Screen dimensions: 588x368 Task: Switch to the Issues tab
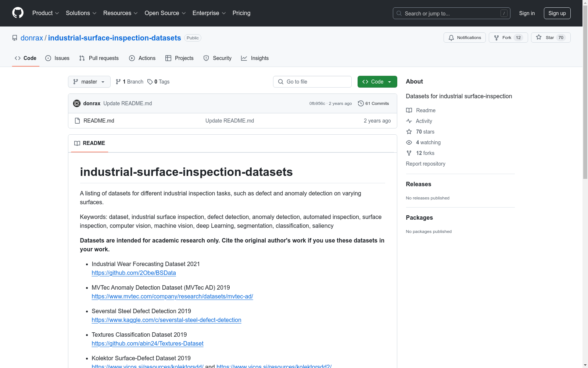pyautogui.click(x=57, y=58)
